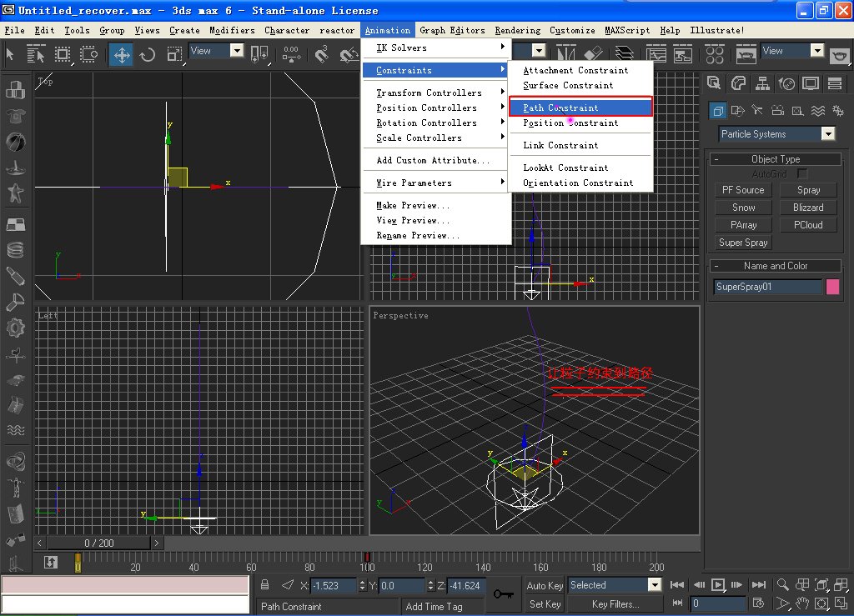854x616 pixels.
Task: Open the Utilities command panel tab
Action: click(835, 83)
